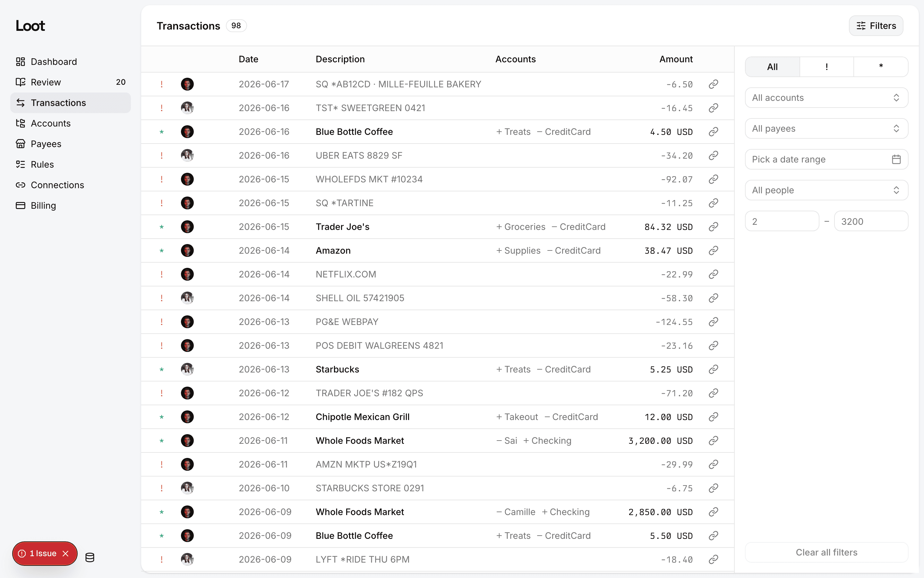Open Rules from the sidebar
Image resolution: width=924 pixels, height=578 pixels.
point(70,164)
